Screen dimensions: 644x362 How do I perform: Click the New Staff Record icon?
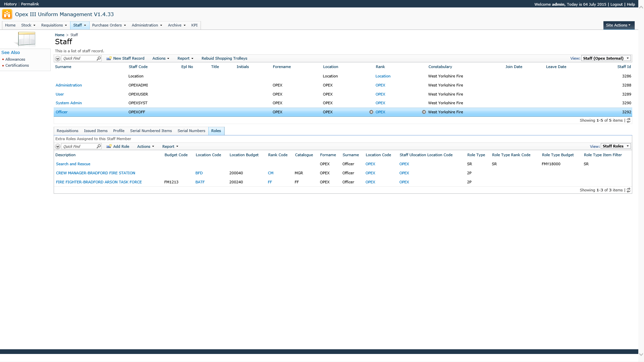click(x=109, y=58)
